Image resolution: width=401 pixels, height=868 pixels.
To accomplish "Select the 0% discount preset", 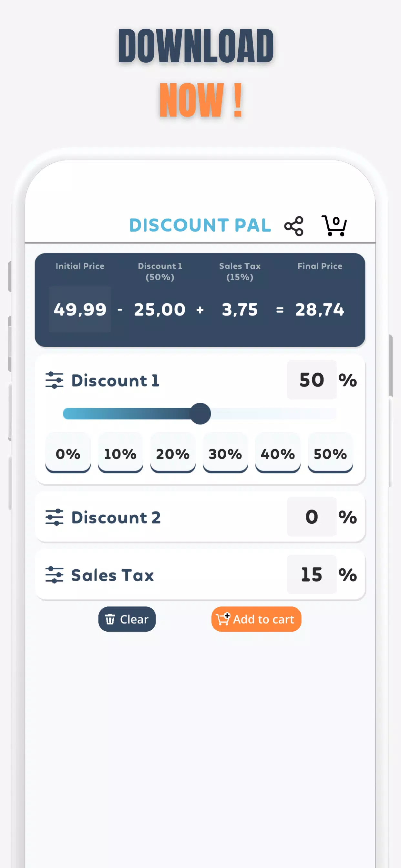I will click(68, 454).
